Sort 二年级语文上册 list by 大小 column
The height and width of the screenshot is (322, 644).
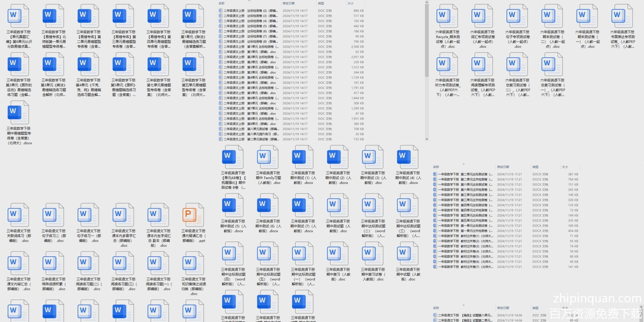[x=350, y=3]
